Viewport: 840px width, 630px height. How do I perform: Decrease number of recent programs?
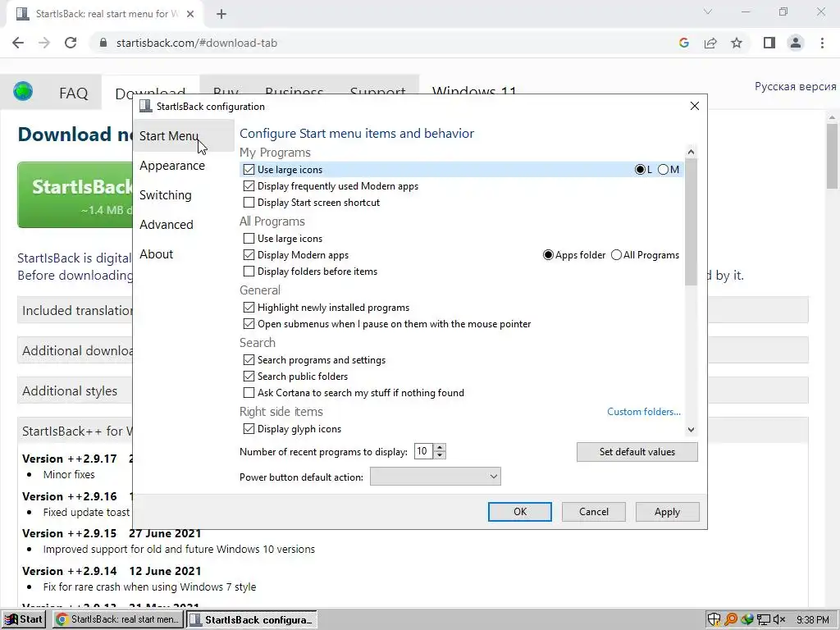point(440,455)
